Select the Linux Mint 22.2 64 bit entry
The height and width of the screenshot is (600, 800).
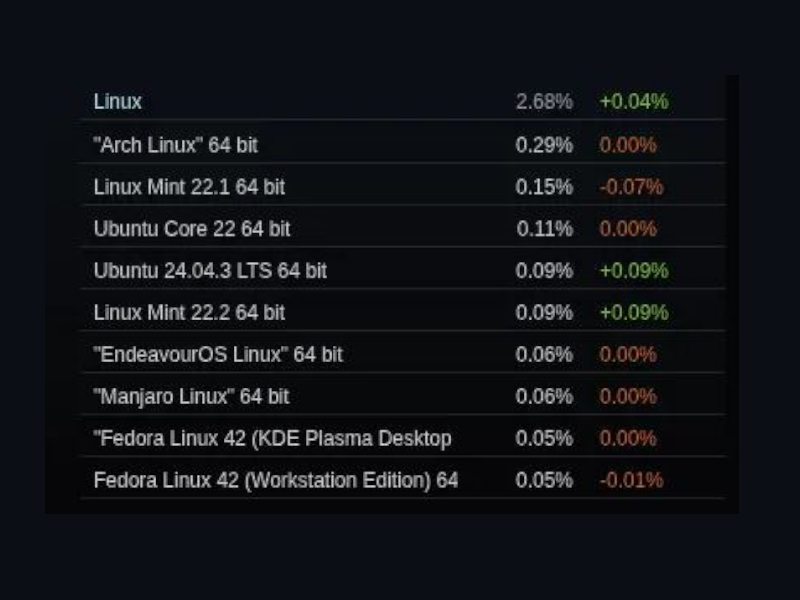pyautogui.click(x=189, y=313)
